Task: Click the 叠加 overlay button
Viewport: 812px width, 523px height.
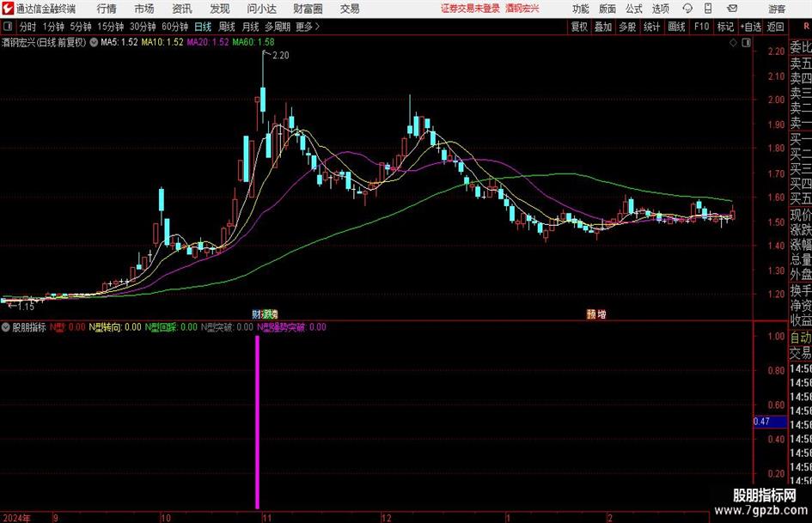Action: click(603, 27)
